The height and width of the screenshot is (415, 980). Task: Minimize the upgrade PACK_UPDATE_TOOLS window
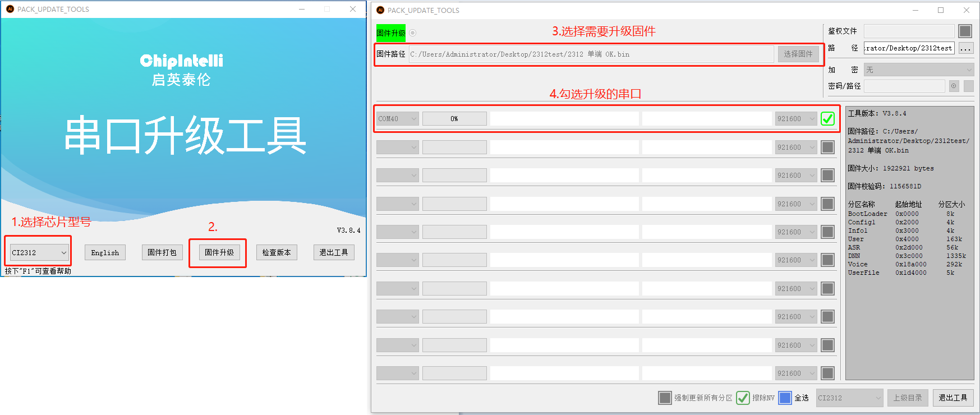coord(915,10)
